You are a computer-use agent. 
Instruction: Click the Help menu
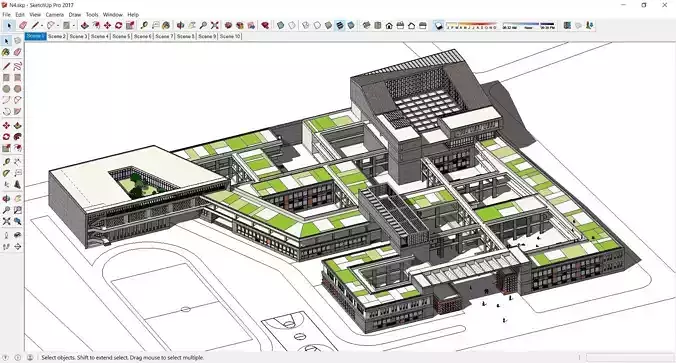pyautogui.click(x=133, y=14)
